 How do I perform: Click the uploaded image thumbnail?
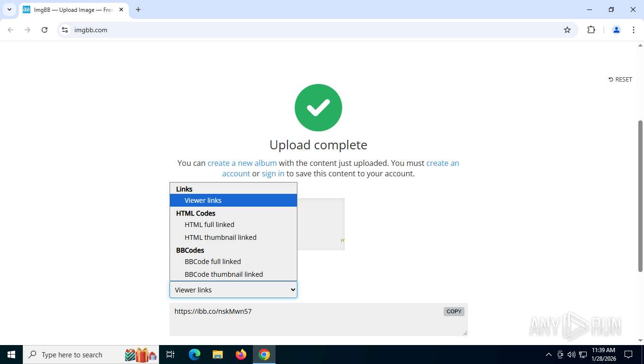tap(321, 224)
